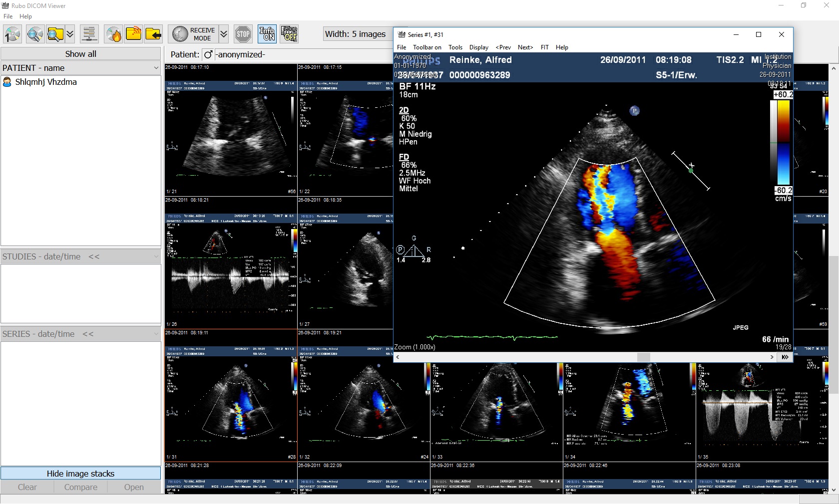Expand the folder search dropdown arrow

(70, 34)
